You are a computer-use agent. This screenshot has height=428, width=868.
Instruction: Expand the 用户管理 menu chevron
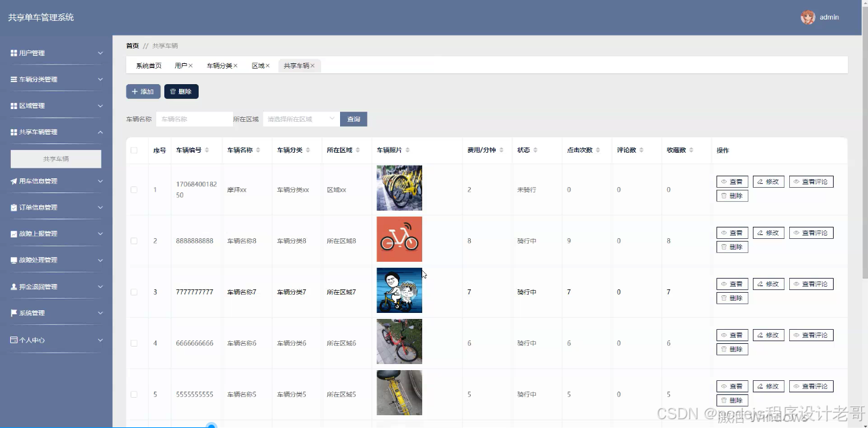coord(100,53)
